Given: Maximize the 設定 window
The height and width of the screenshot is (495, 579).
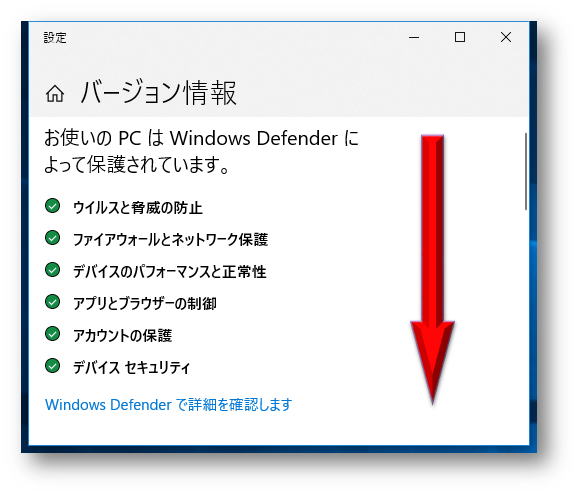Looking at the screenshot, I should pyautogui.click(x=460, y=37).
